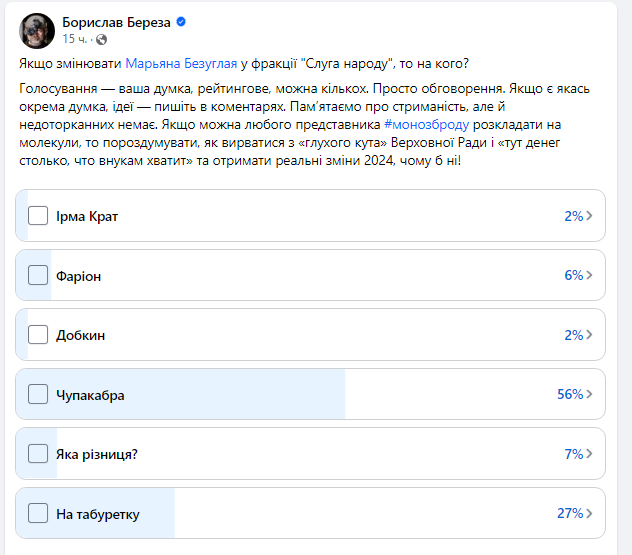Expand voters arrow for Ірма Крат

[590, 216]
